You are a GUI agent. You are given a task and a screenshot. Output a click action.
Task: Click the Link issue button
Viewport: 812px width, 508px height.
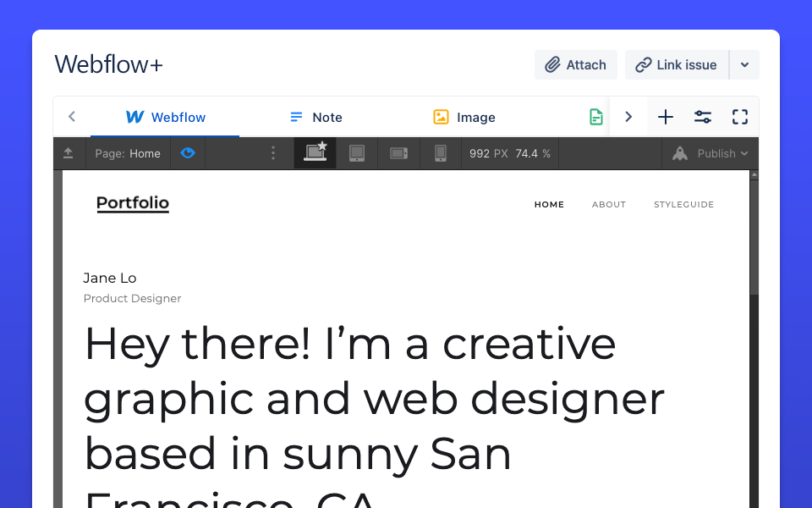pos(677,65)
